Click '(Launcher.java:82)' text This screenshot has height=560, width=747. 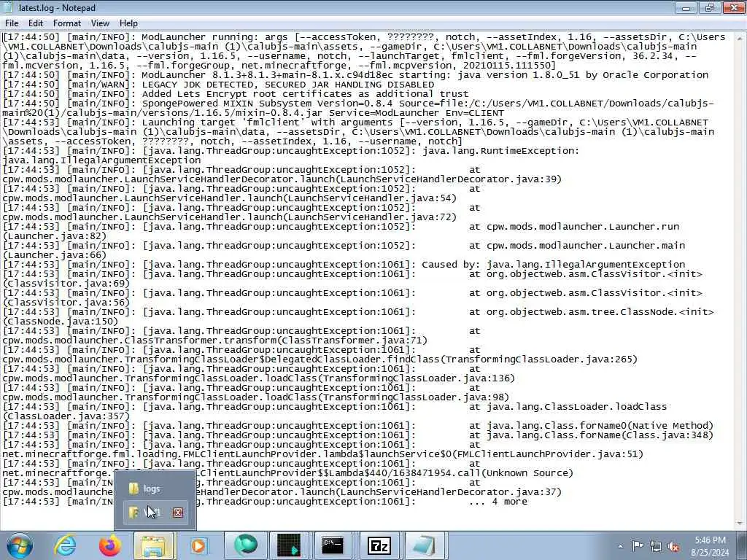click(55, 236)
